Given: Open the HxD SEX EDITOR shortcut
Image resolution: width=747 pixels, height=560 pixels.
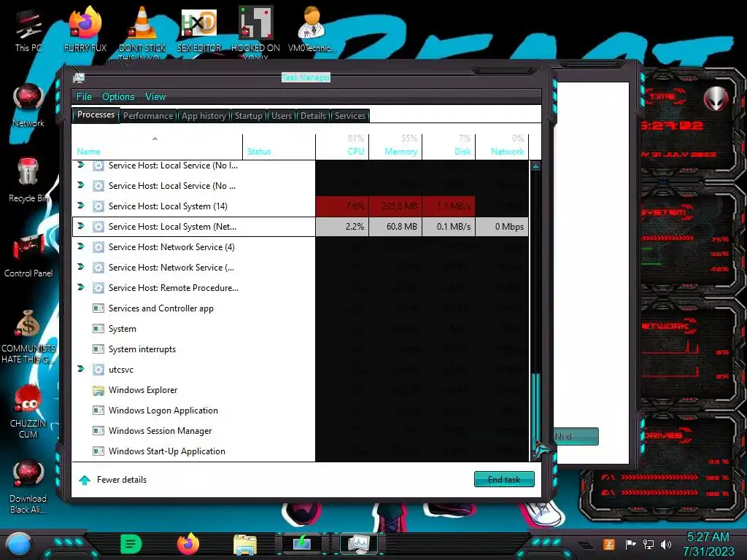Looking at the screenshot, I should point(199,29).
